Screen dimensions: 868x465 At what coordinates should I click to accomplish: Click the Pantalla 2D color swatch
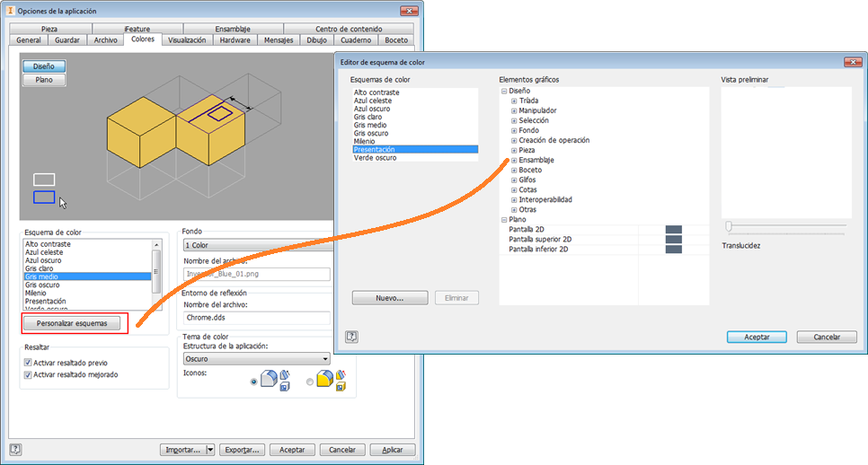[673, 230]
